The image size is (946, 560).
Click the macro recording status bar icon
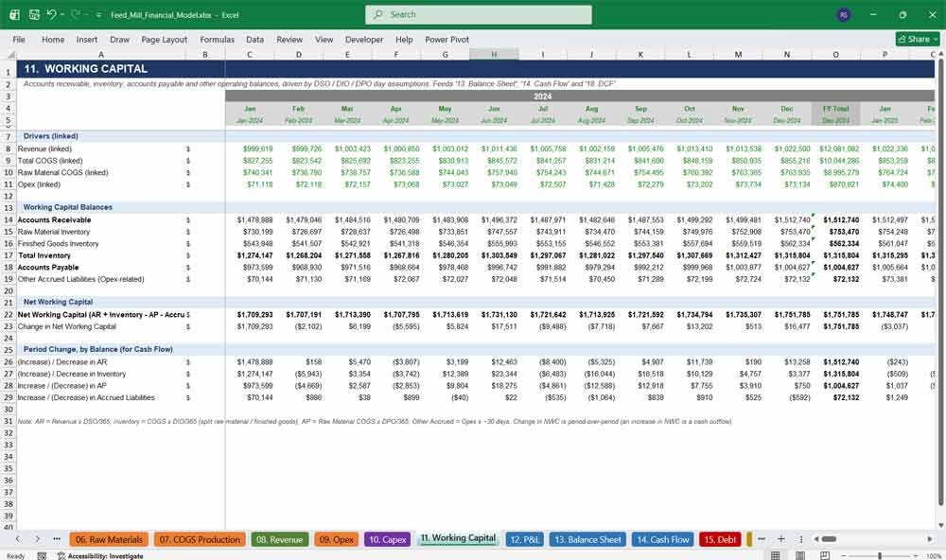[x=42, y=556]
